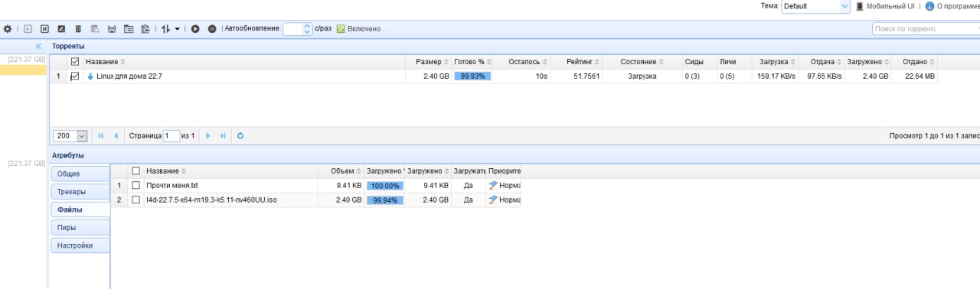Switch to the Настройки attributes tab
Viewport: 980px width, 289px height.
(x=80, y=245)
